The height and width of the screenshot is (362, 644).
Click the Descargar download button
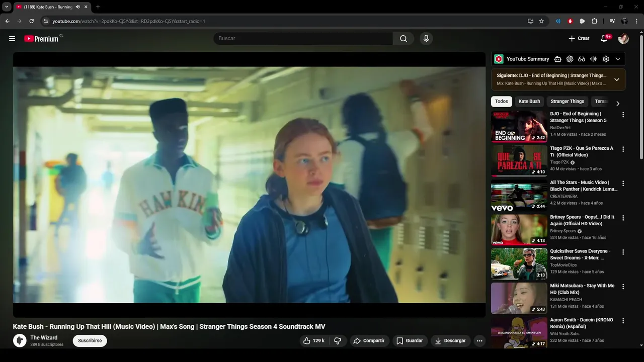450,341
